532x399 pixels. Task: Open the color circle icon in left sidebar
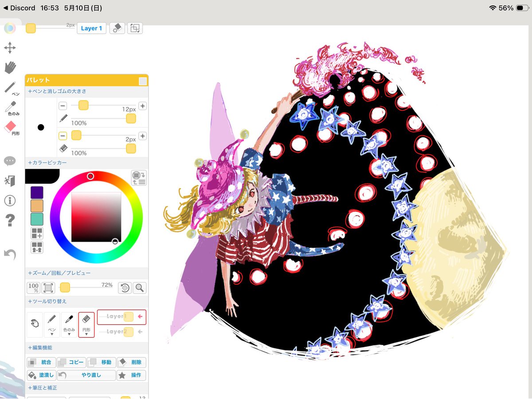click(10, 28)
